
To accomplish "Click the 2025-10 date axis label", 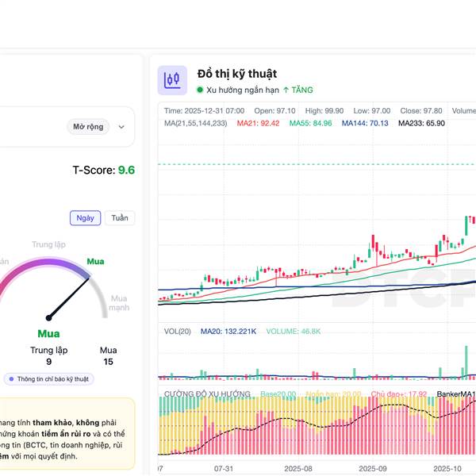I will (447, 468).
